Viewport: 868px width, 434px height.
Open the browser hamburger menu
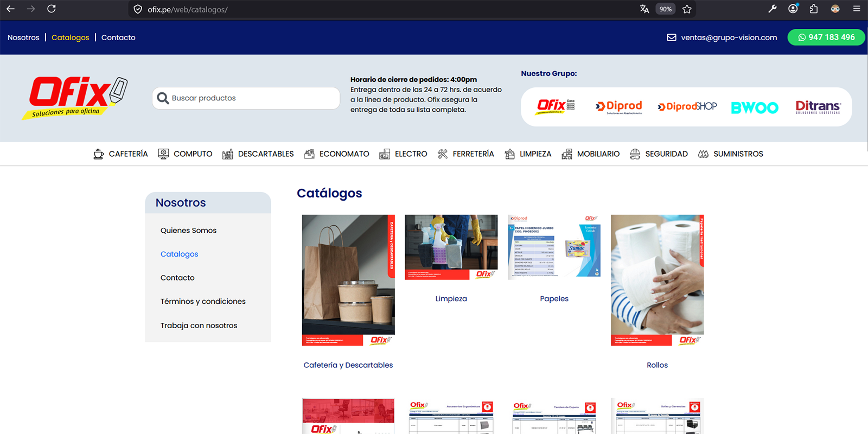tap(857, 9)
